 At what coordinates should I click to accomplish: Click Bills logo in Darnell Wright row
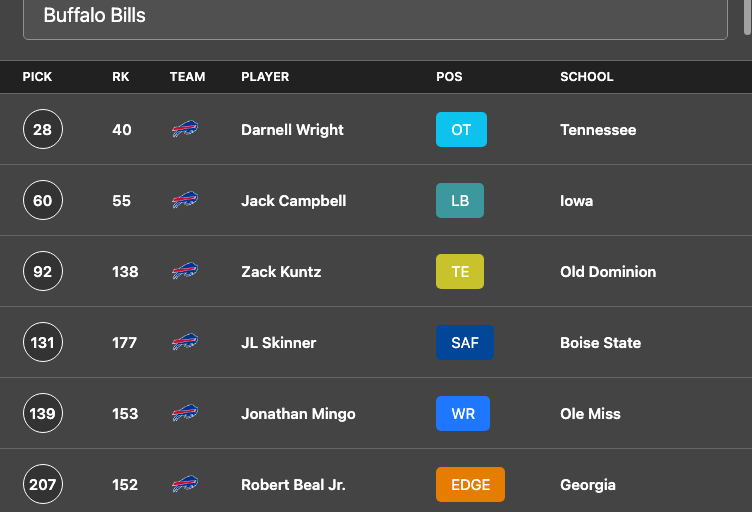click(185, 129)
